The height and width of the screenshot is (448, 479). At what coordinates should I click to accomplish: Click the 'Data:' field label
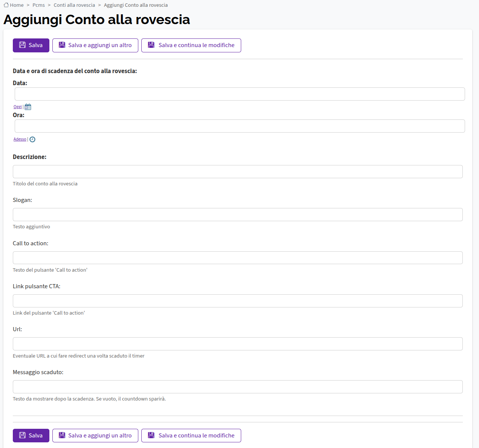tap(20, 83)
